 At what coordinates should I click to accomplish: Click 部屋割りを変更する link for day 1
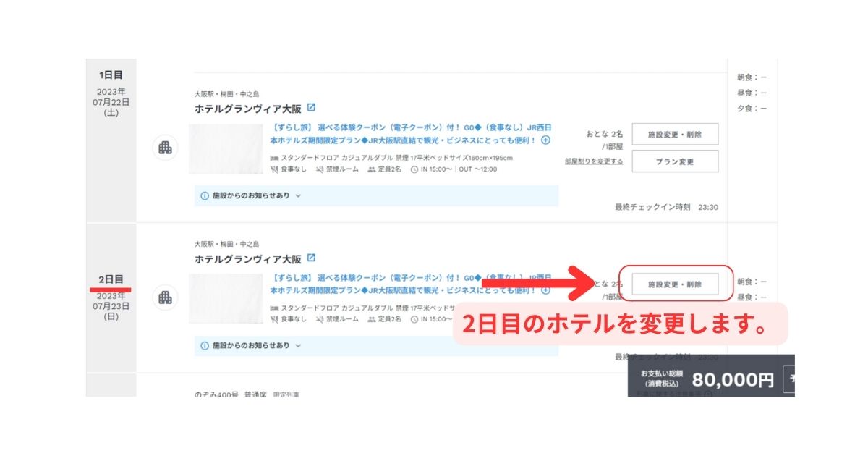pos(593,161)
